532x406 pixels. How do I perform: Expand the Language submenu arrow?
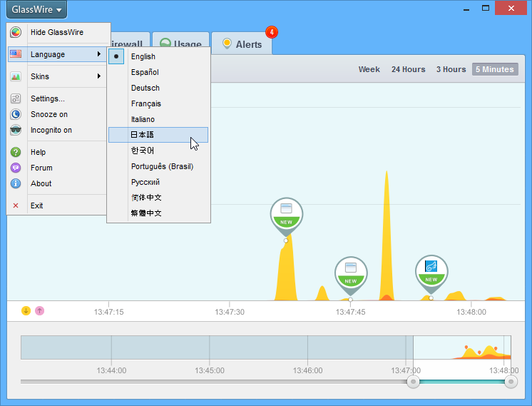[98, 54]
